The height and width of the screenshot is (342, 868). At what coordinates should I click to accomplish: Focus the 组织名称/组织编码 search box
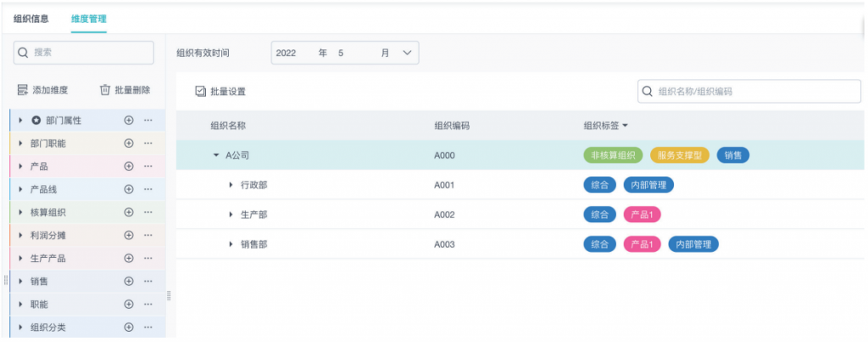tap(749, 92)
